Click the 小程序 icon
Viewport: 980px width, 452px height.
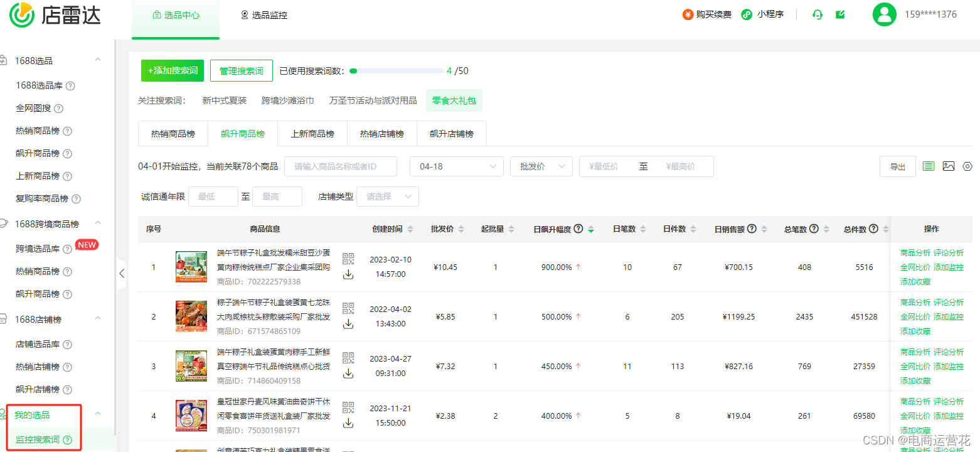(746, 14)
